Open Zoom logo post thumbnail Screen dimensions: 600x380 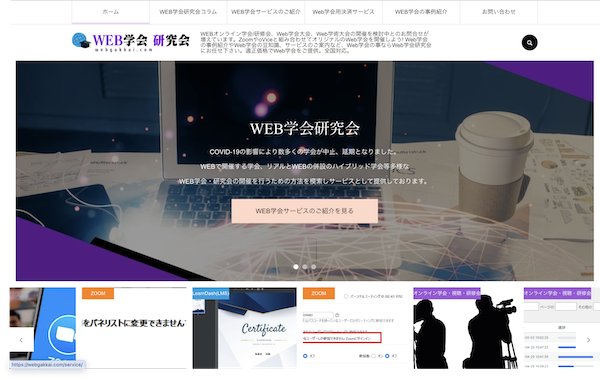[x=42, y=328]
